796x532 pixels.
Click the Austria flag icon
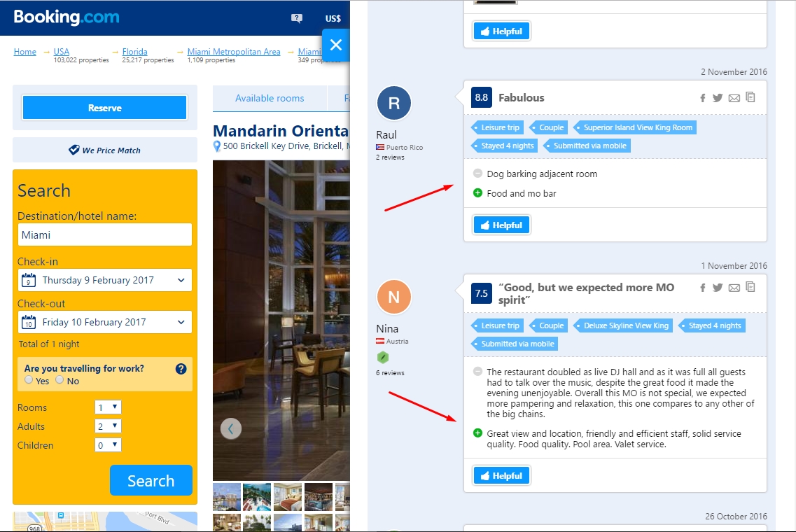tap(379, 341)
